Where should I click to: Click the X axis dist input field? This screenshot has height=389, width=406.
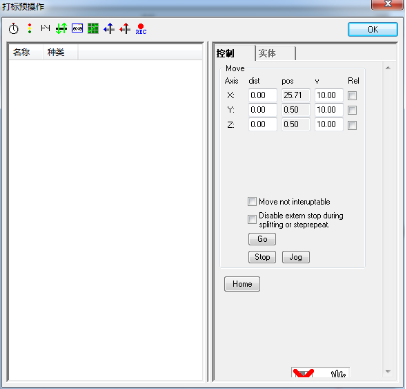click(x=263, y=95)
